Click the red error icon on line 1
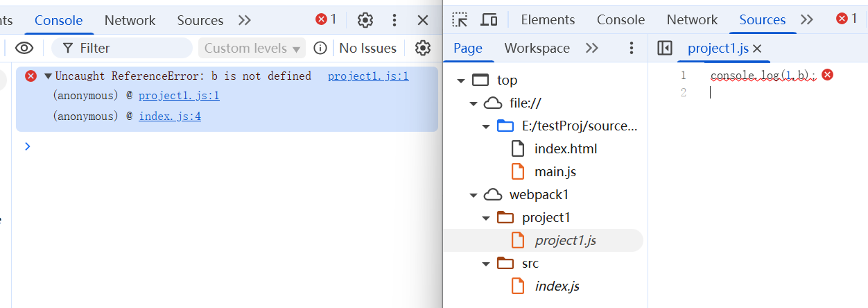This screenshot has height=308, width=868. pyautogui.click(x=827, y=75)
